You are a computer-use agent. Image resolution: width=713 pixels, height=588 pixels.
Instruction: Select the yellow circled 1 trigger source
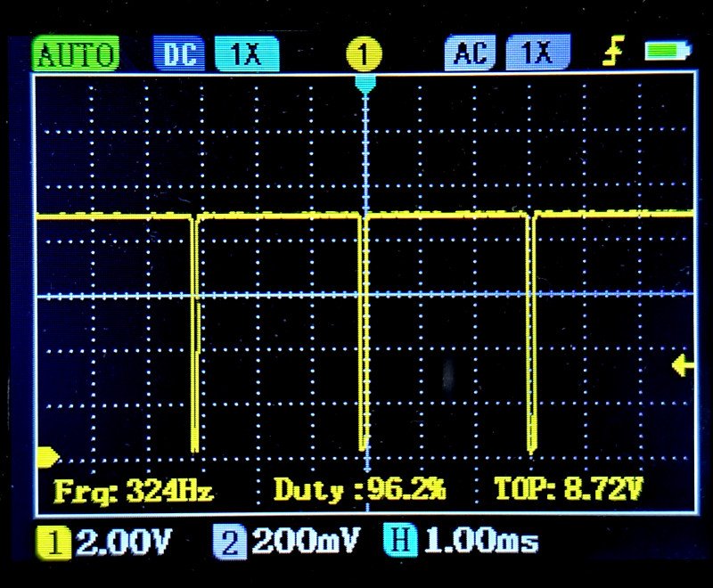(x=364, y=54)
